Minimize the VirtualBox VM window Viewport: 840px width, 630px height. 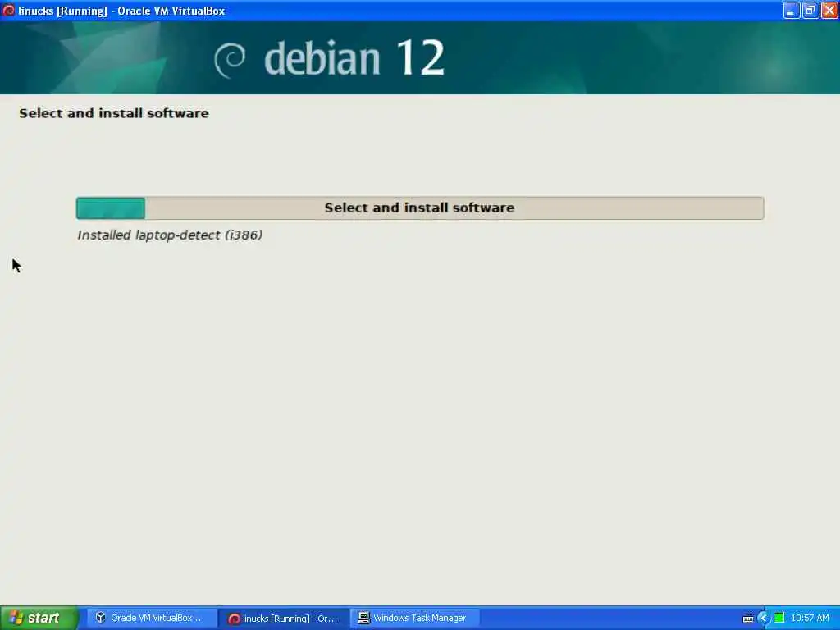click(x=792, y=10)
